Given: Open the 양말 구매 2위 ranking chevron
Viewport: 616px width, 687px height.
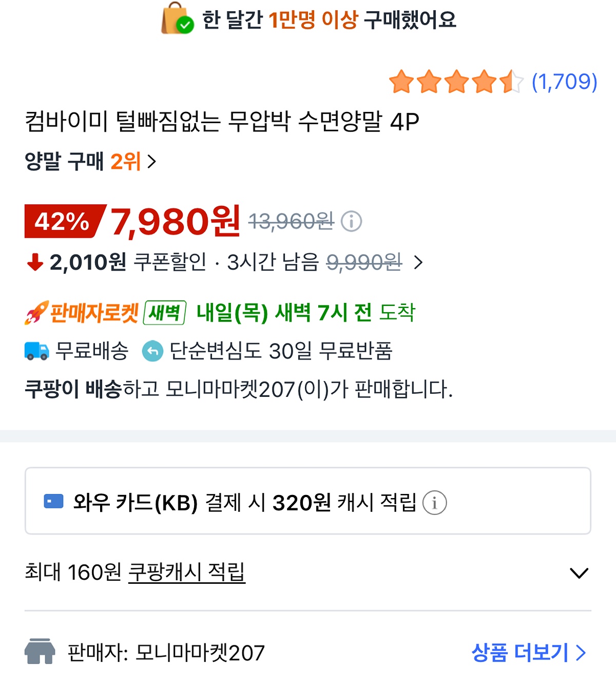Looking at the screenshot, I should [x=151, y=162].
